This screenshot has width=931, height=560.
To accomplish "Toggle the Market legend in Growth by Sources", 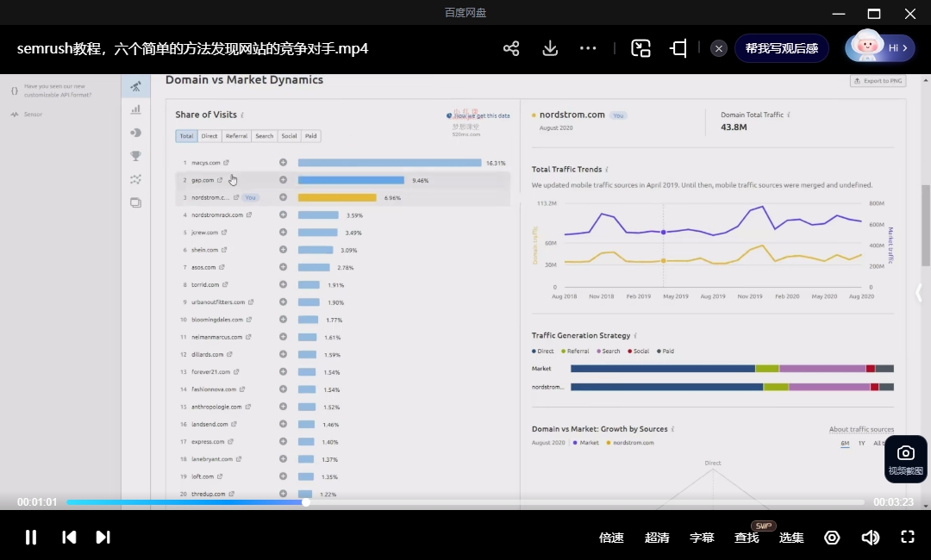I will coord(586,443).
